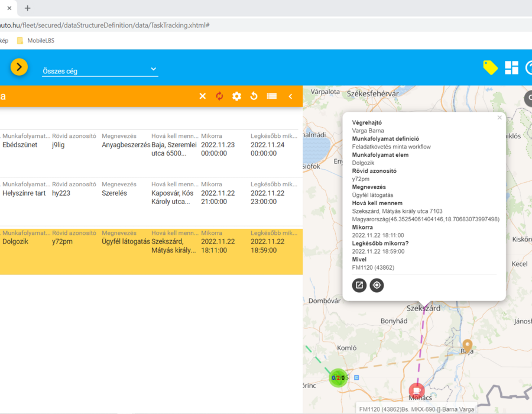Click Feladatkövetés minta workflow text in popup

click(x=391, y=147)
